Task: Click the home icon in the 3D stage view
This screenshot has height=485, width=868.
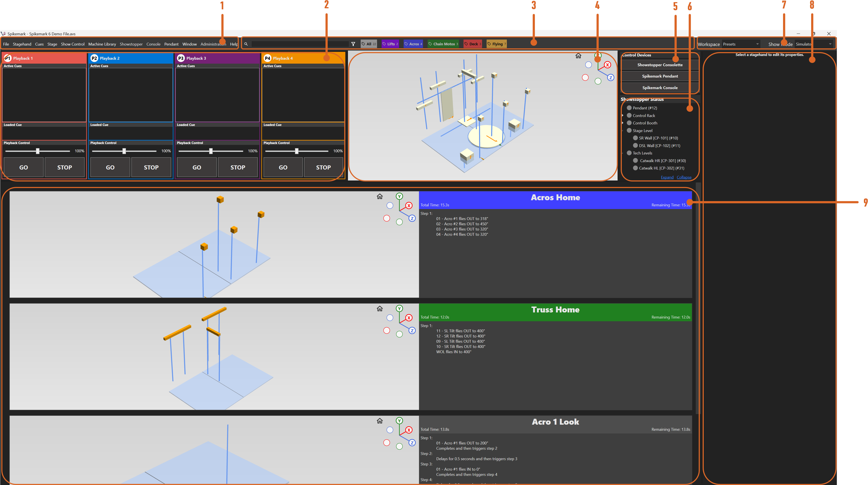Action: click(x=578, y=56)
